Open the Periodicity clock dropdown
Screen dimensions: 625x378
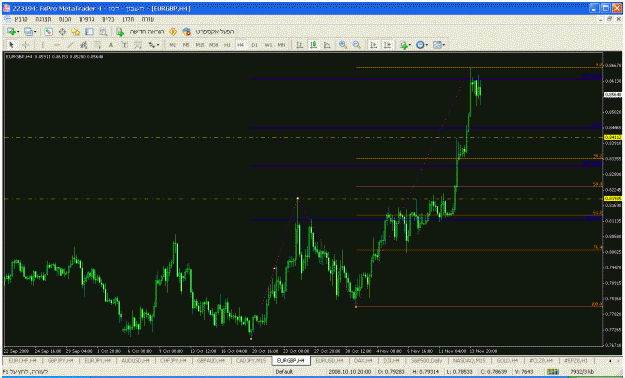(x=422, y=45)
